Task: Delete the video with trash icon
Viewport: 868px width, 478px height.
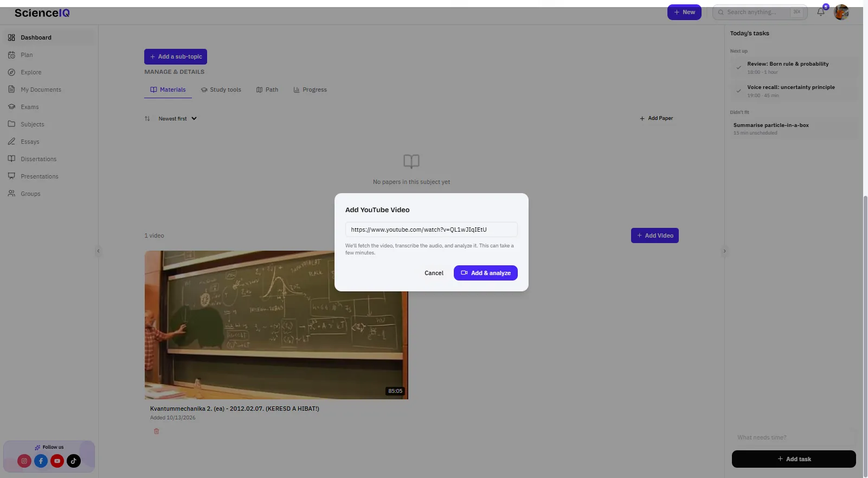Action: tap(157, 431)
